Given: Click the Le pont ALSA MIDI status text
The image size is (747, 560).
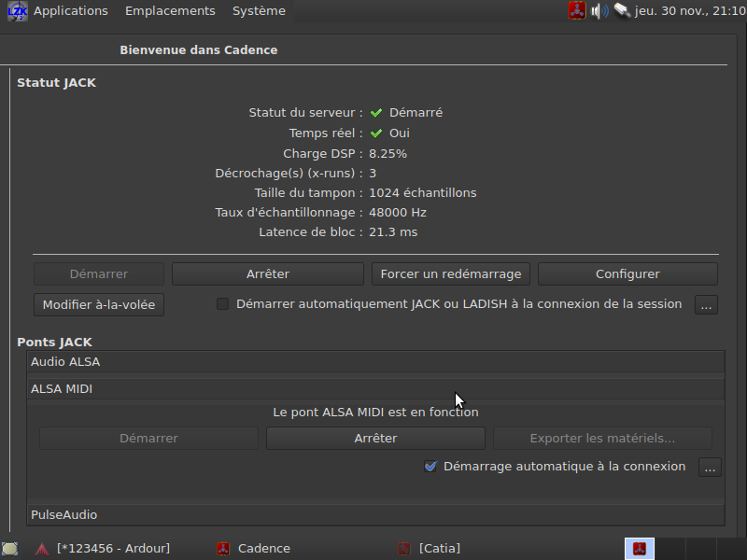Looking at the screenshot, I should tap(375, 413).
